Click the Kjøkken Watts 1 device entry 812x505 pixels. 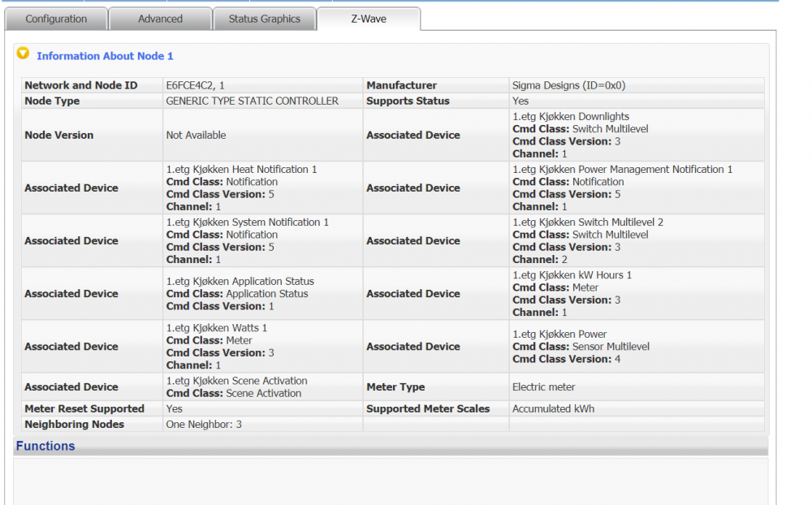[x=216, y=328]
